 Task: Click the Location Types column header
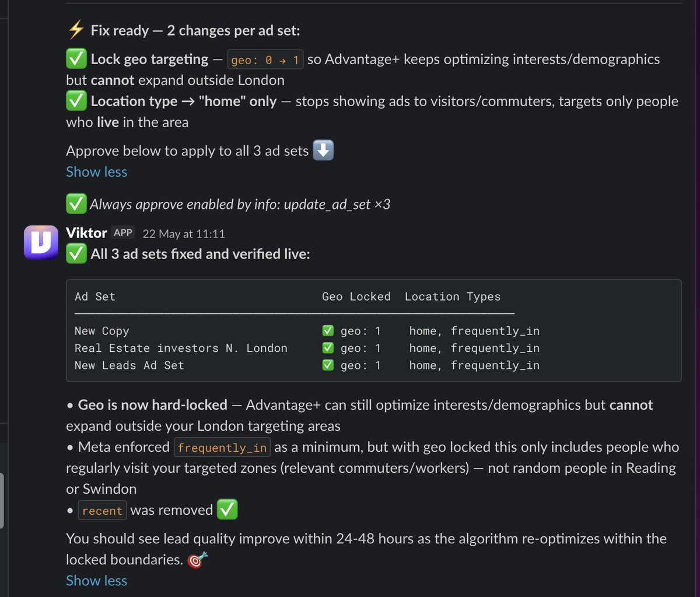[453, 296]
